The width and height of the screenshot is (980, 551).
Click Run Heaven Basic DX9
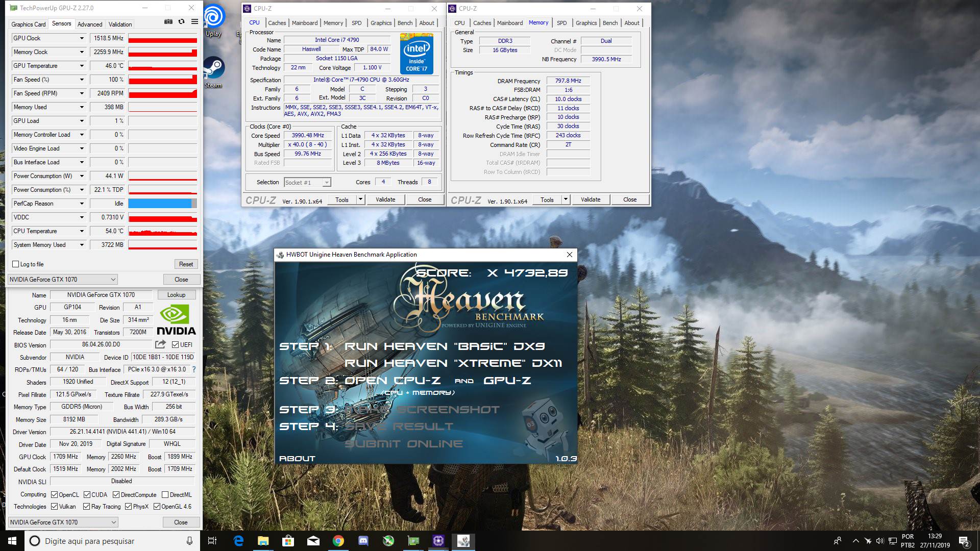point(445,346)
